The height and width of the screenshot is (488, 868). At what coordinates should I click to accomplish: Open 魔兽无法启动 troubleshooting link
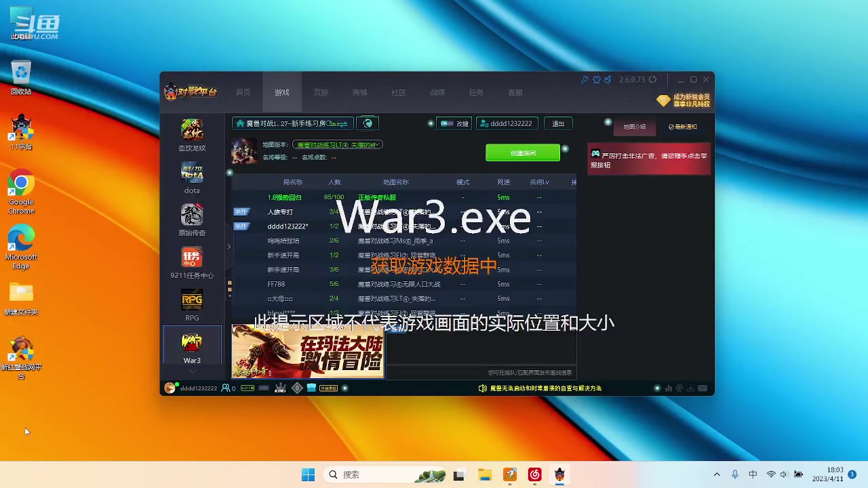pos(545,388)
